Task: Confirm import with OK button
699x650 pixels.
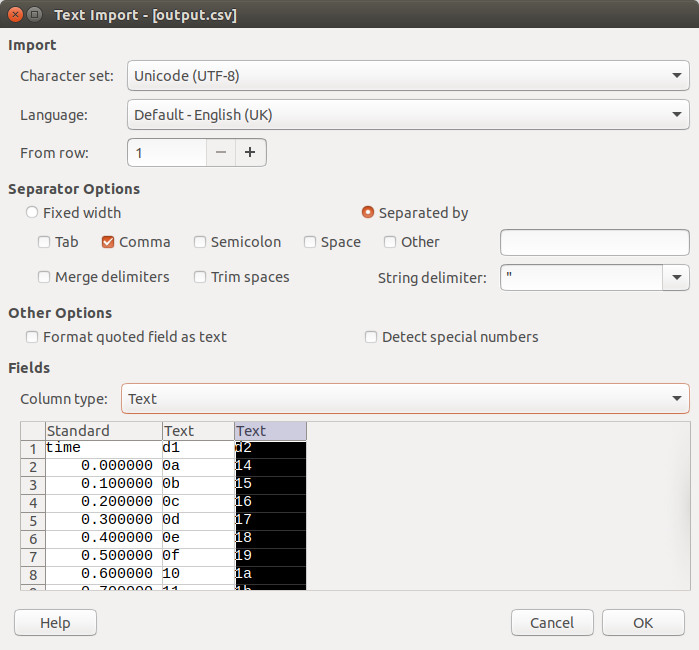Action: [643, 622]
